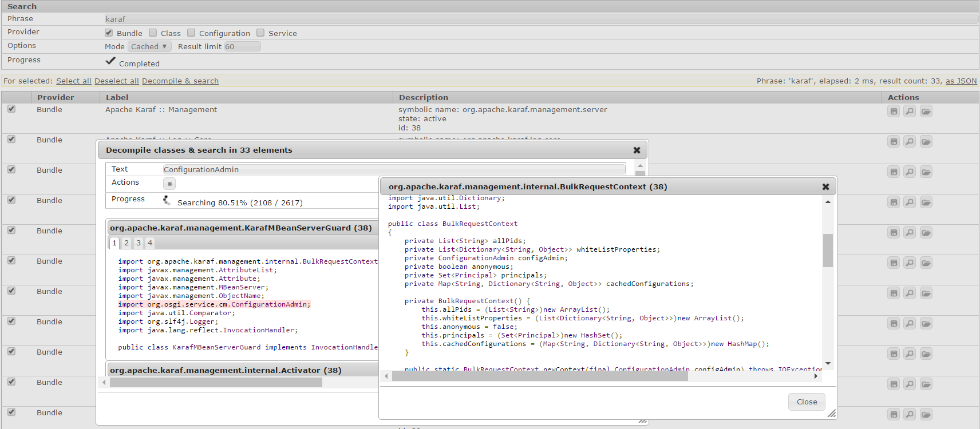Switch to page tab 2 of KarafMBeanServerGuard

tap(127, 243)
